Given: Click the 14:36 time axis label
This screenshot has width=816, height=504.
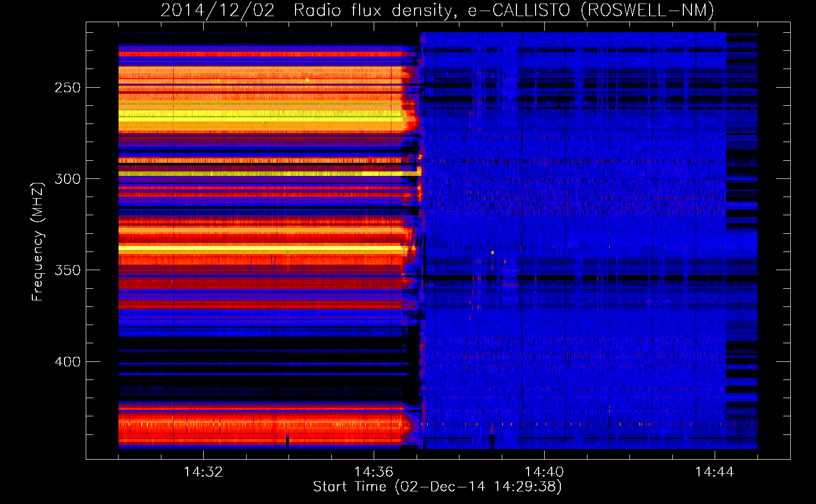Looking at the screenshot, I should click(374, 472).
